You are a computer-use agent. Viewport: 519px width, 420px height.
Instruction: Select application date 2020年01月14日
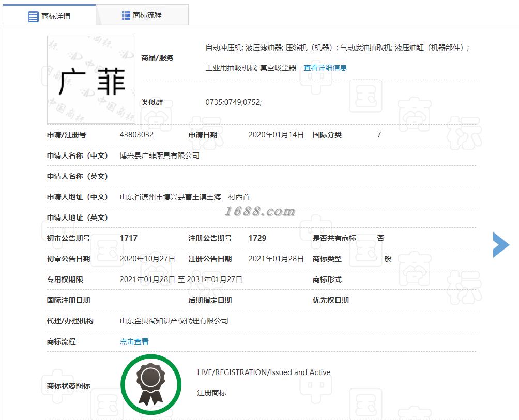276,135
